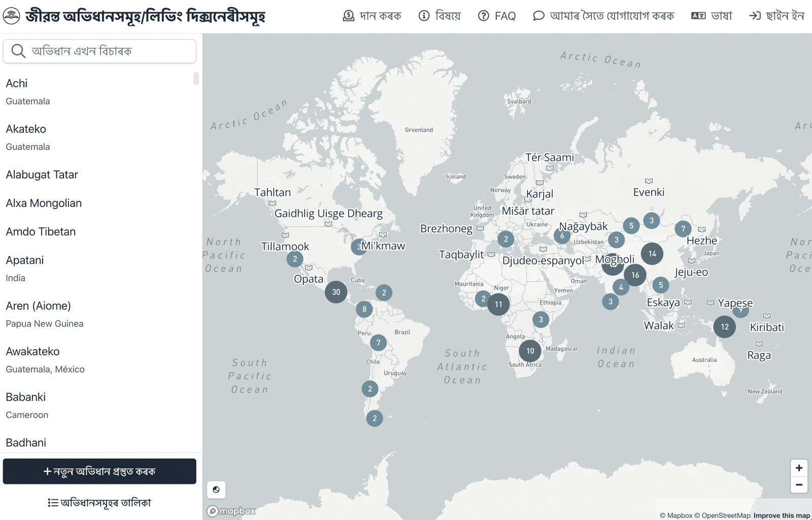The height and width of the screenshot is (520, 812).
Task: Open the contact us (যোগাযোগ কৰক) link
Action: 603,16
